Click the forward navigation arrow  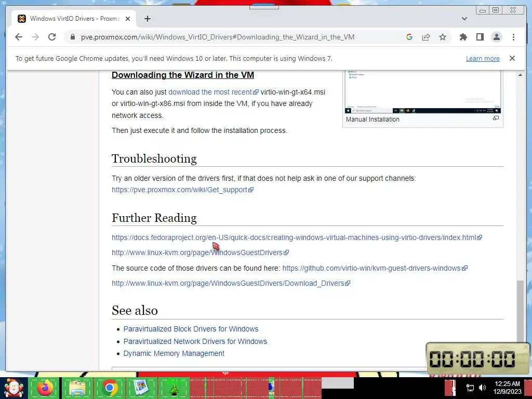click(x=35, y=37)
